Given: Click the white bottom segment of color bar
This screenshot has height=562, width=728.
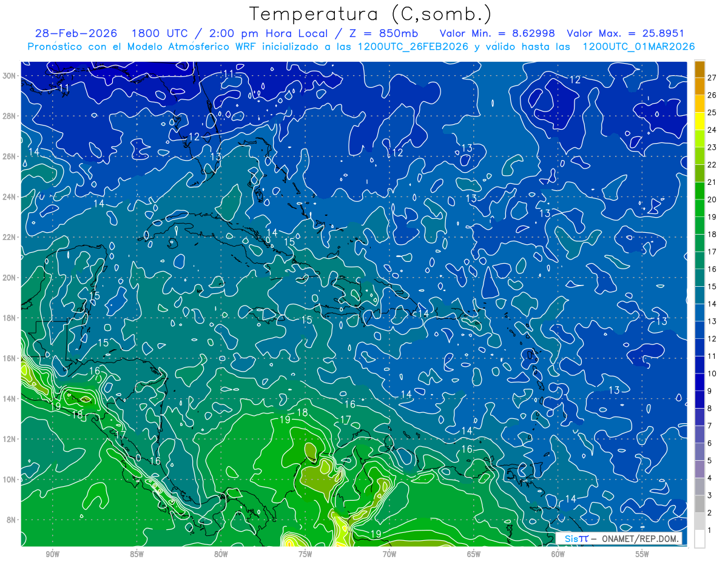Looking at the screenshot, I should point(699,538).
